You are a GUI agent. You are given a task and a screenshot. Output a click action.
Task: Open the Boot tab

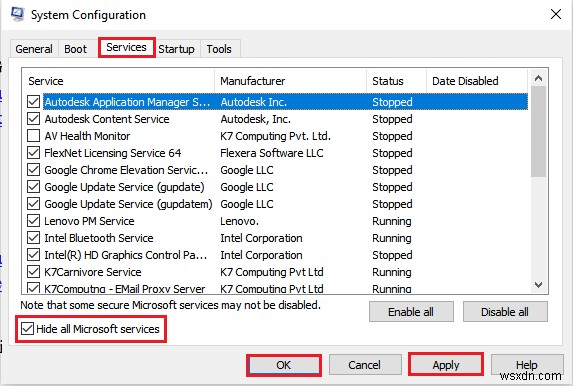click(75, 49)
